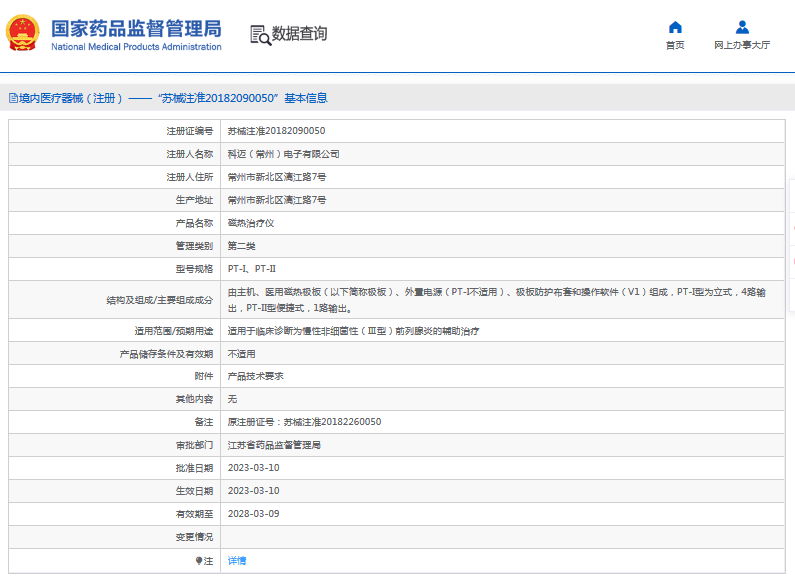Viewport: 795px width, 581px height.
Task: Select 原注册证号 remark text
Action: point(304,422)
